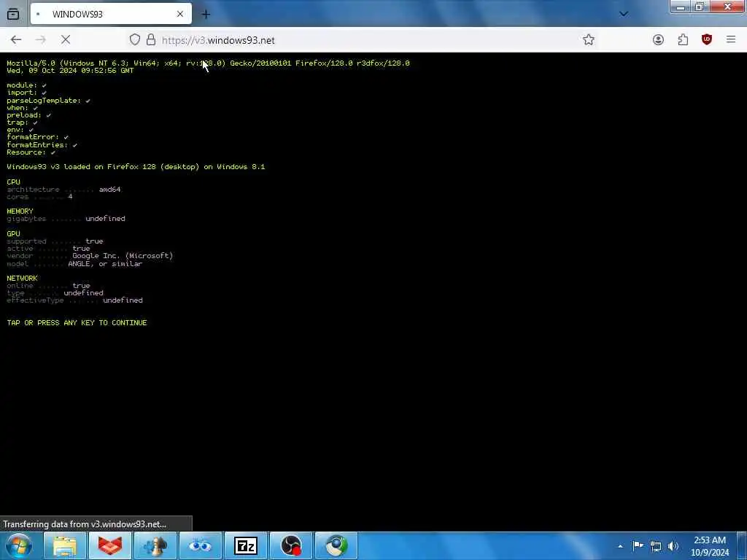Open the blue eyes taskbar app
Viewport: 747px width, 560px height.
[200, 545]
